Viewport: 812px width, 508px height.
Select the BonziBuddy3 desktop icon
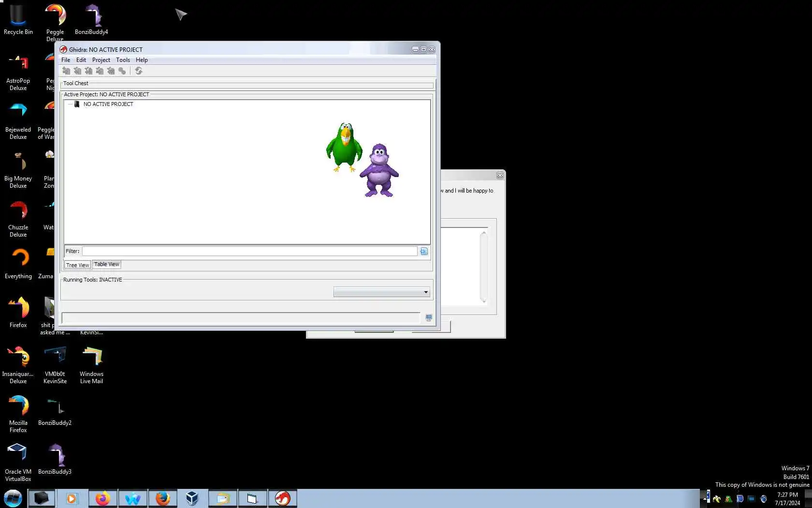pos(55,459)
